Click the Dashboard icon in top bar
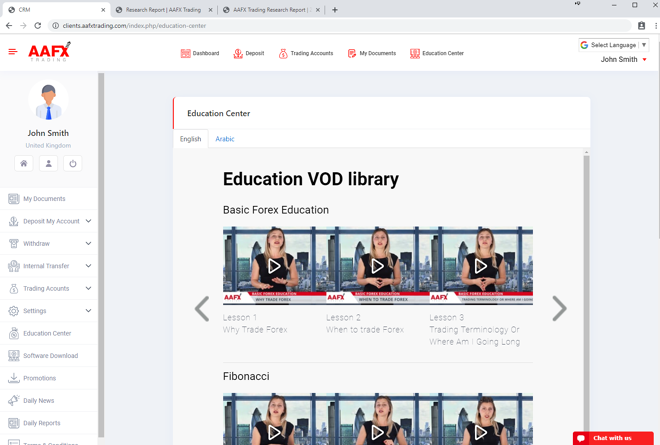This screenshot has height=445, width=660. pos(185,53)
